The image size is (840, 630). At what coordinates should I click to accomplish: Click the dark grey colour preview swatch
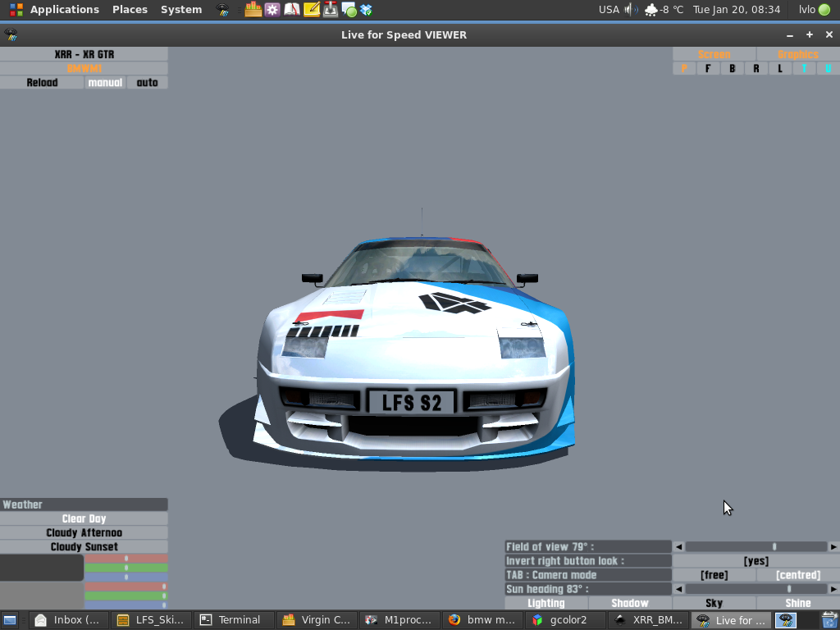(x=42, y=568)
